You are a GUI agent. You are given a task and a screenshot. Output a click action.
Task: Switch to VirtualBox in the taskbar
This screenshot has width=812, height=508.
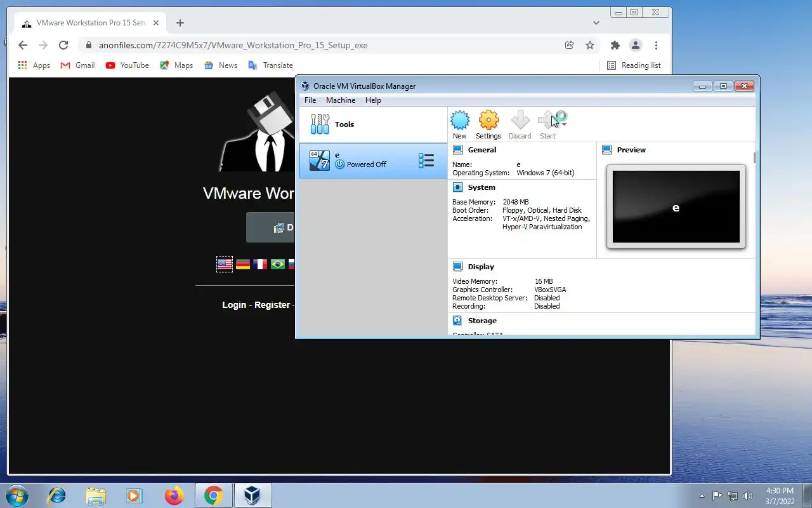[x=253, y=495]
